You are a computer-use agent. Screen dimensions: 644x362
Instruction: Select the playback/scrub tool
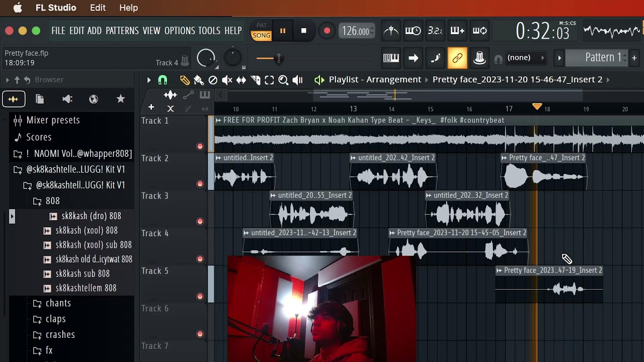tap(297, 80)
